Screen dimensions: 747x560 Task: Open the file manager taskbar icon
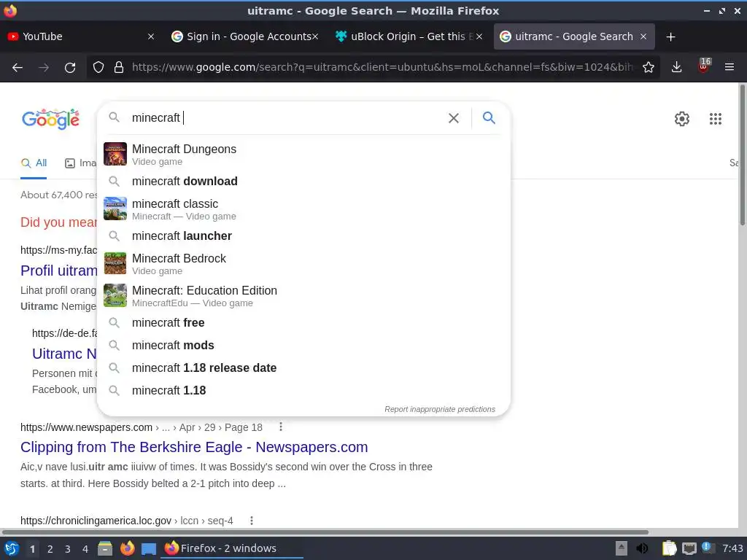(x=105, y=548)
